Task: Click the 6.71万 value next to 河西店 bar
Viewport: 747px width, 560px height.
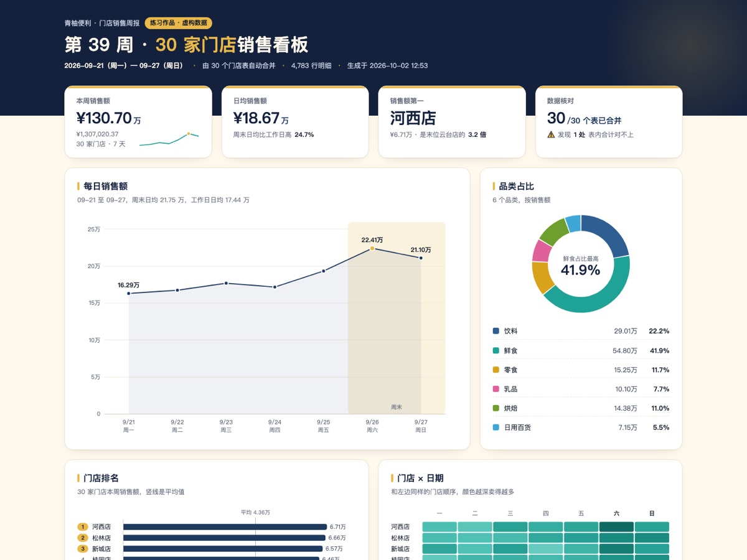Action: pyautogui.click(x=337, y=526)
